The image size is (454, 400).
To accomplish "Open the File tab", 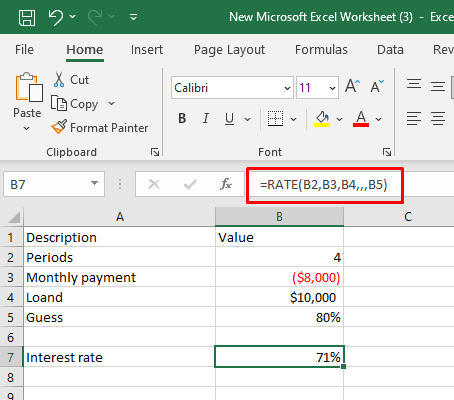I will tap(24, 50).
